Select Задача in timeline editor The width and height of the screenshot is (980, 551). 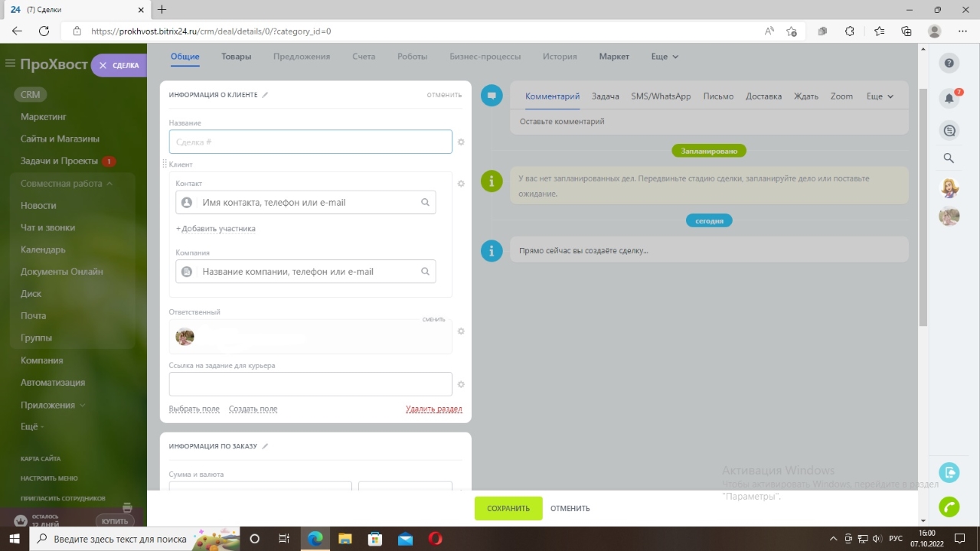tap(606, 96)
